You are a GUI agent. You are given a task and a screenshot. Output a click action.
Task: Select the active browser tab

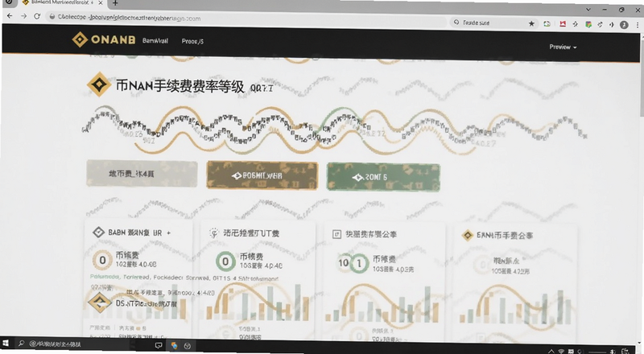point(62,2)
